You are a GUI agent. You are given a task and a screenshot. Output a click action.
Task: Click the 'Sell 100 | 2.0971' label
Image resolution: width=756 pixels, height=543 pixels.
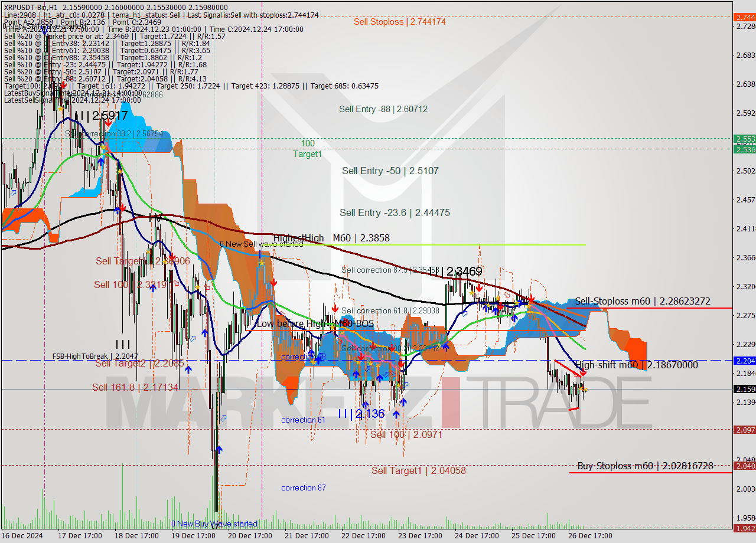tap(406, 434)
